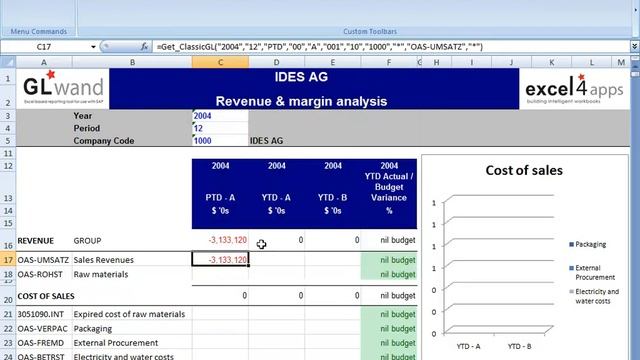The height and width of the screenshot is (360, 640).
Task: Click the Revenue & margin analysis title
Action: point(301,101)
